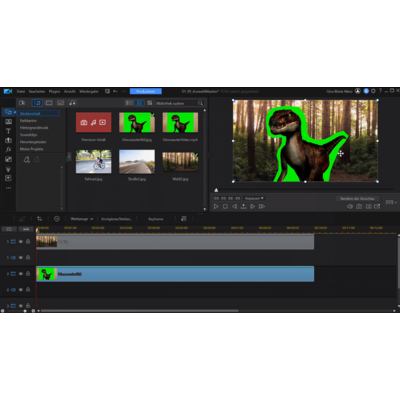This screenshot has height=400, width=400.
Task: Select Meine Projekte in library tree
Action: pos(31,149)
